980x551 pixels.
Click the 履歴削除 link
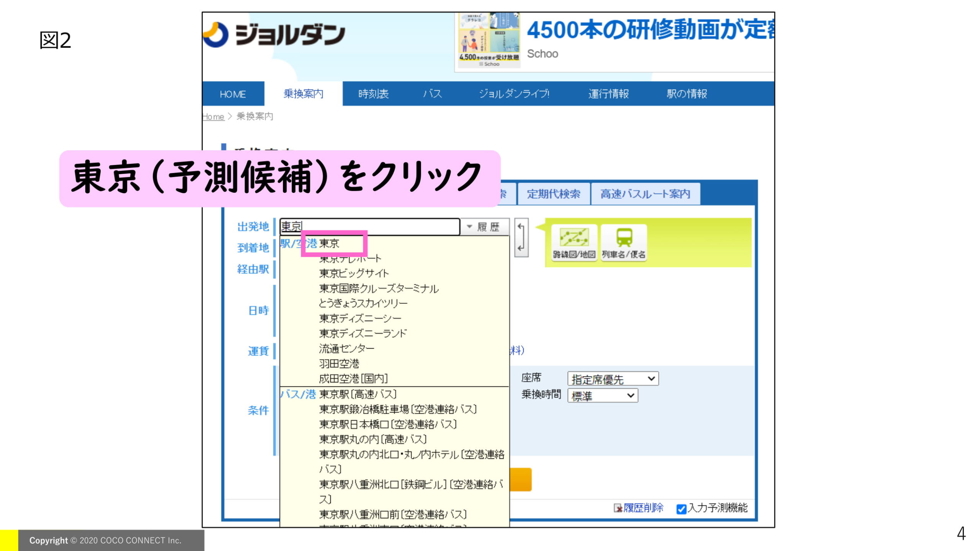point(643,508)
